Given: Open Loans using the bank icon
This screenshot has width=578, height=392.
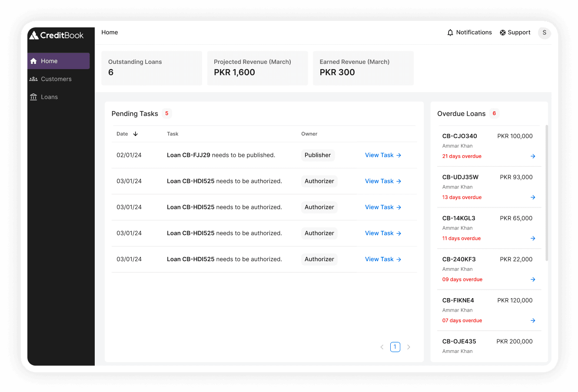Looking at the screenshot, I should [33, 96].
